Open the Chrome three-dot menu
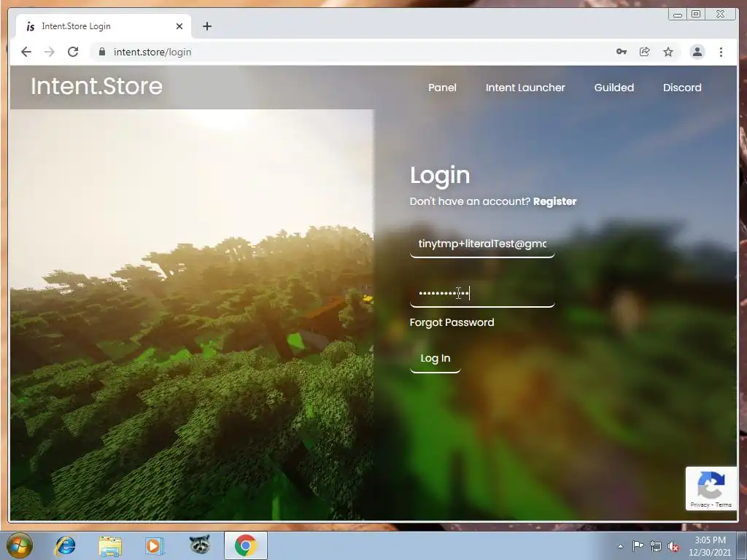 pyautogui.click(x=721, y=52)
